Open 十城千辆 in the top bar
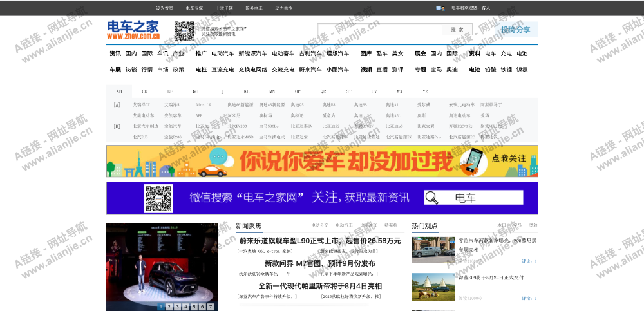This screenshot has width=644, height=311. point(224,8)
